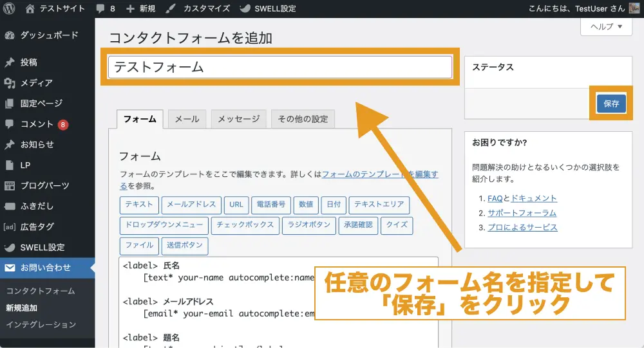Screen dimensions: 644x348
Task: Click the WordPress logo icon in admin bar
Action: (x=10, y=9)
